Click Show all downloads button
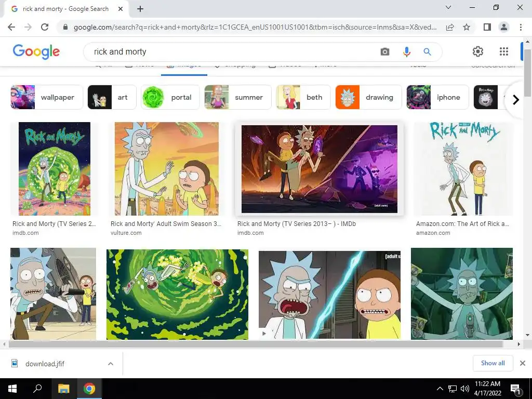 493,363
